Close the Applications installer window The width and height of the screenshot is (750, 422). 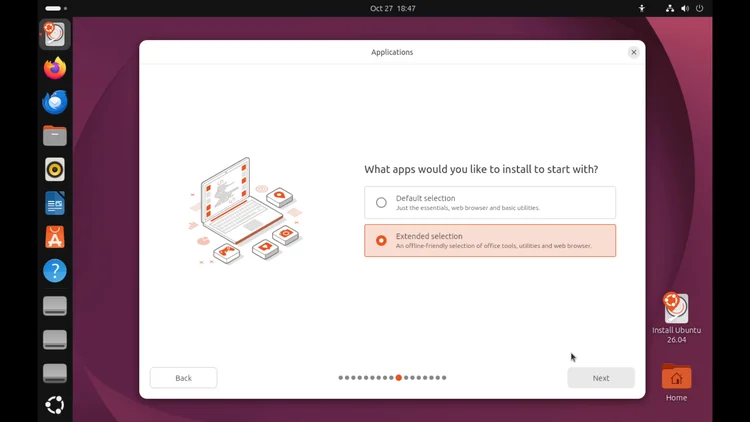click(x=633, y=52)
